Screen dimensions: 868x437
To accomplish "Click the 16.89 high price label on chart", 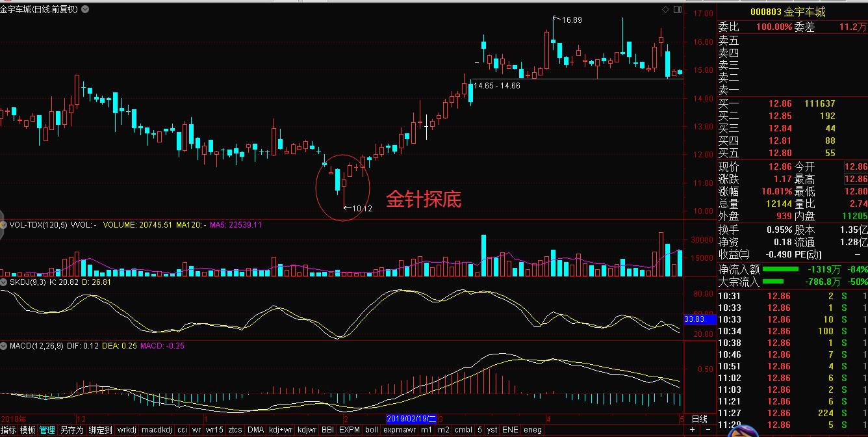I will 572,20.
